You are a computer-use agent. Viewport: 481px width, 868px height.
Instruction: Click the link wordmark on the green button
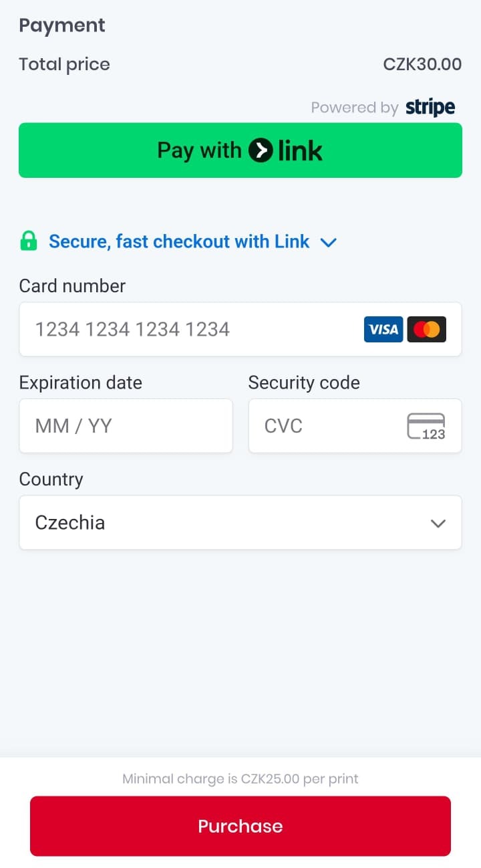pos(299,150)
